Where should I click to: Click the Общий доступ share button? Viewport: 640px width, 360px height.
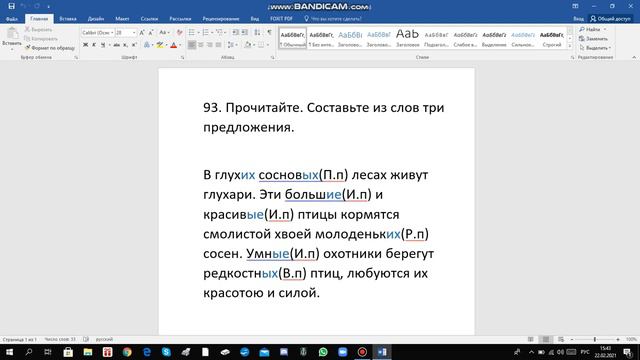tap(611, 19)
